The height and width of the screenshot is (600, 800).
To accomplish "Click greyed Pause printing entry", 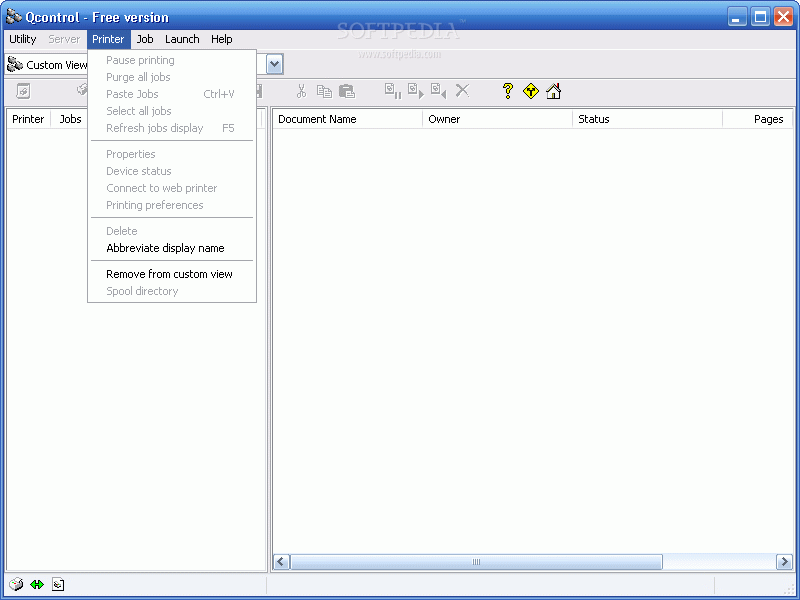I will click(172, 60).
